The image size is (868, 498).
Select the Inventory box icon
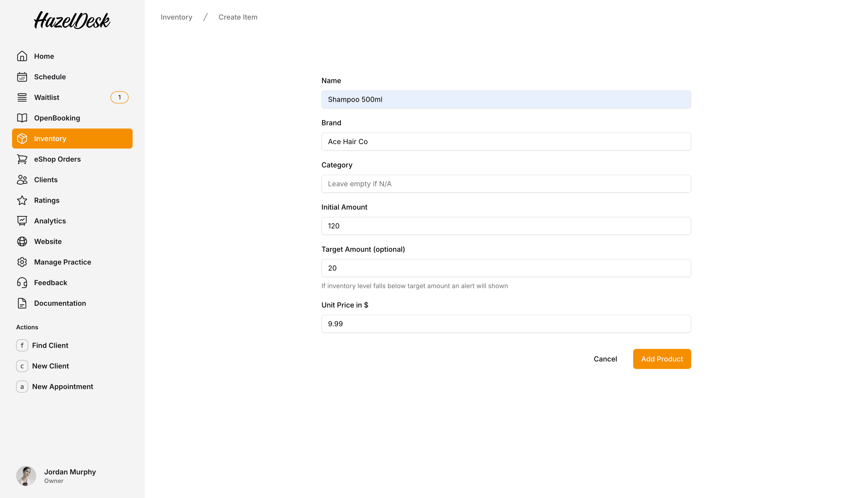pos(22,139)
